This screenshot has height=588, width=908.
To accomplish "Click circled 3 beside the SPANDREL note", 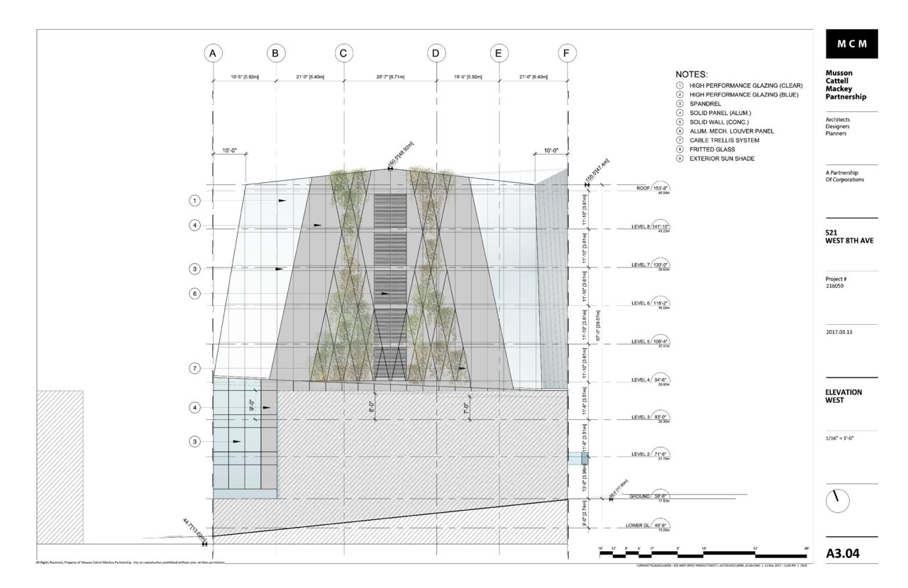I will tap(680, 104).
